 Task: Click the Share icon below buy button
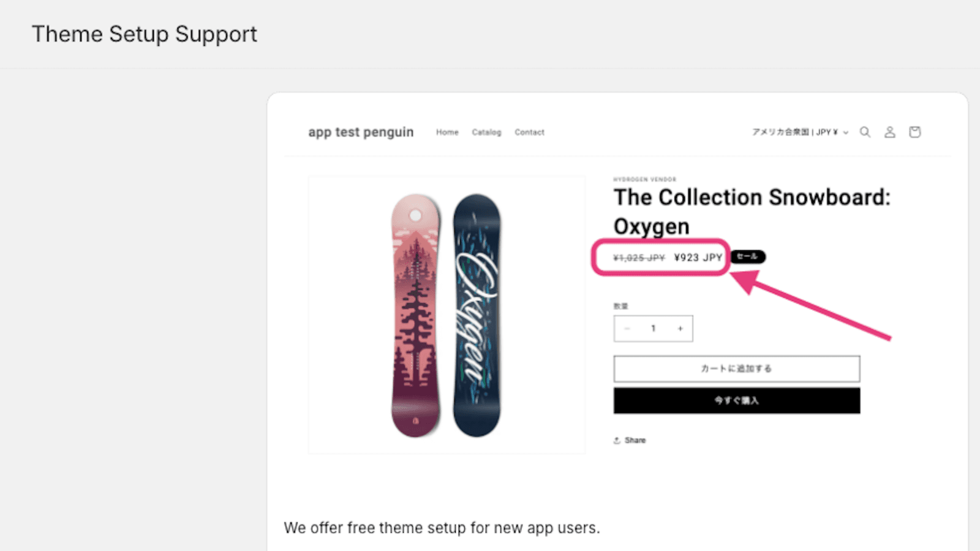[x=617, y=440]
